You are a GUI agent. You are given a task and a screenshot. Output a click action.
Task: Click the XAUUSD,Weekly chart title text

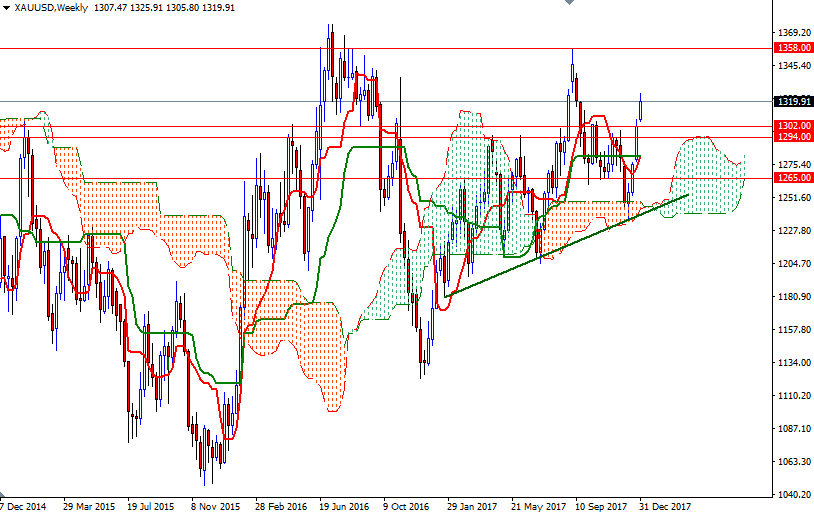(49, 8)
